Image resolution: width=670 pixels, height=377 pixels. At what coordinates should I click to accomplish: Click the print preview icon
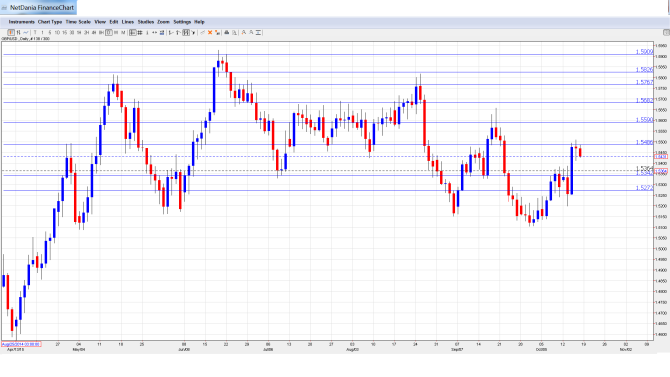(x=234, y=32)
